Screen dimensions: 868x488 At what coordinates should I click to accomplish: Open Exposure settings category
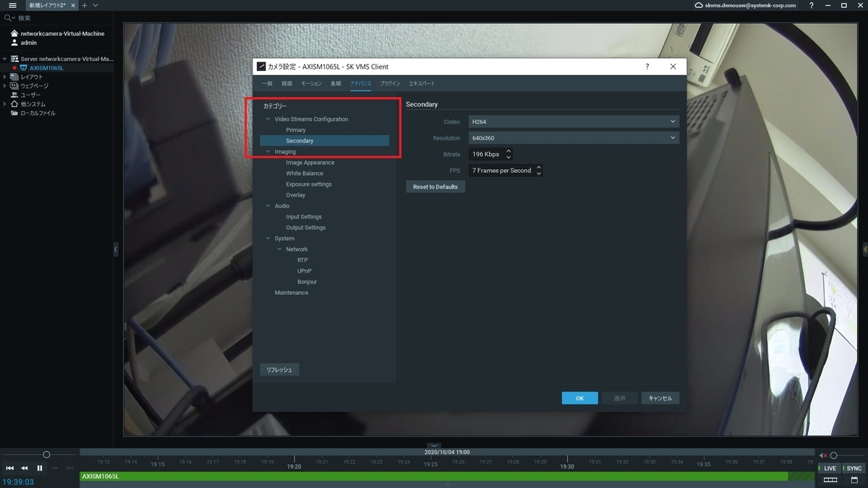click(309, 184)
